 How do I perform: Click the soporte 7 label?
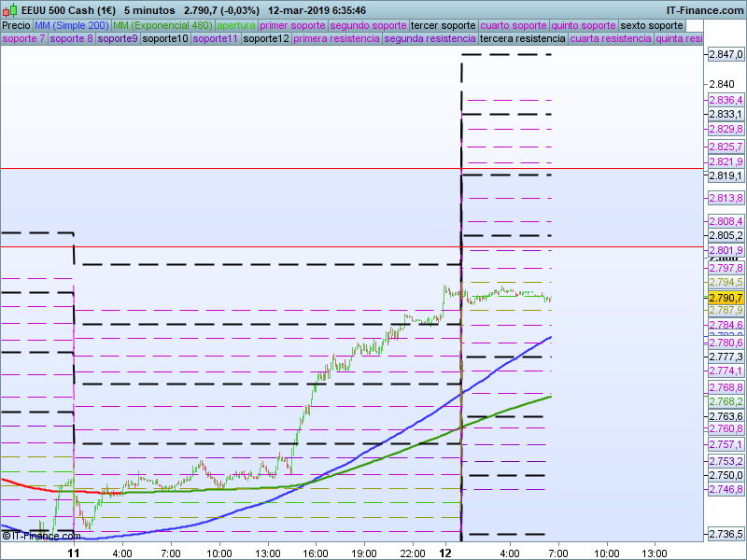tap(23, 39)
